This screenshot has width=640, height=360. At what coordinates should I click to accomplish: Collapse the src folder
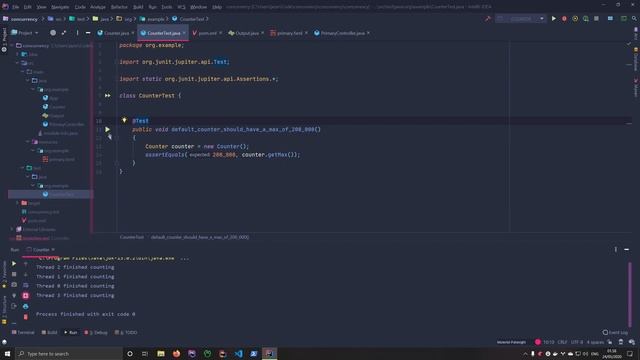[x=18, y=63]
